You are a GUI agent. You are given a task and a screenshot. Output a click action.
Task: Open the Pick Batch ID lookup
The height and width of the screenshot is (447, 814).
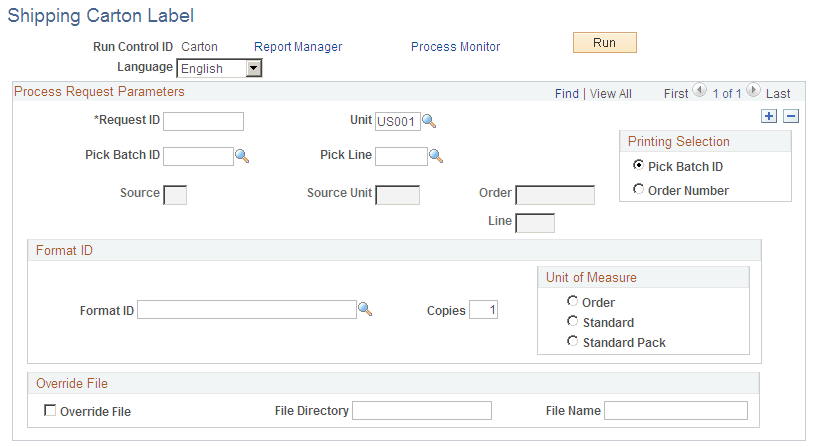click(242, 156)
